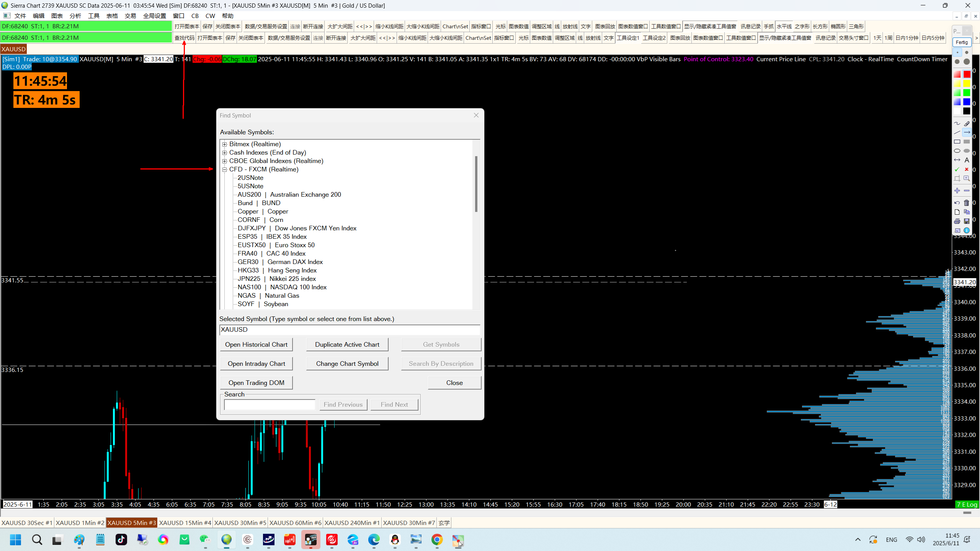Click the Selected Symbol XAUUSD text field
This screenshot has height=551, width=980.
(x=349, y=329)
